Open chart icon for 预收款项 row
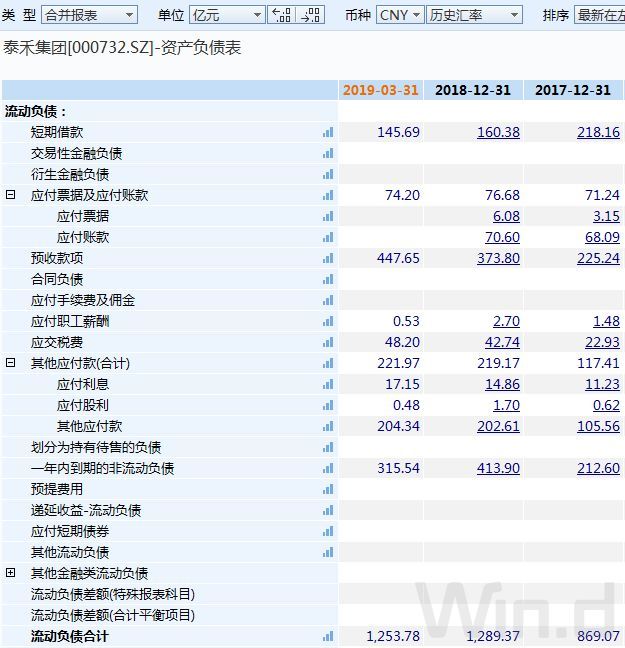 click(328, 259)
